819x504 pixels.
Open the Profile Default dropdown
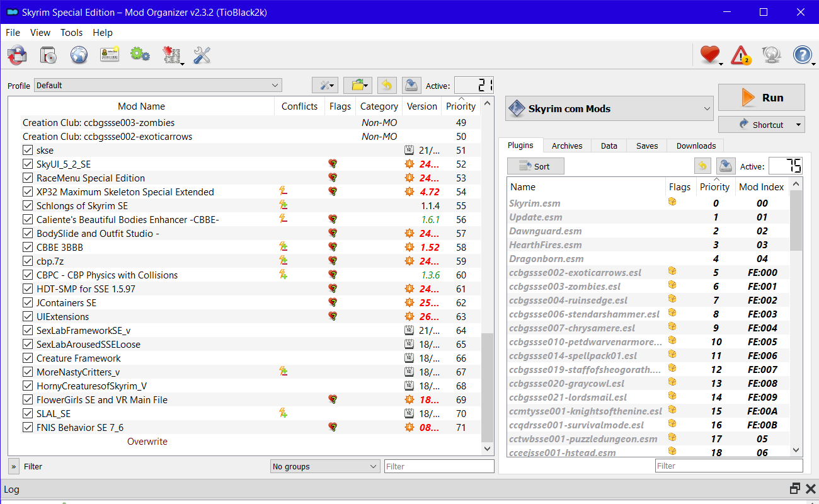tap(158, 85)
